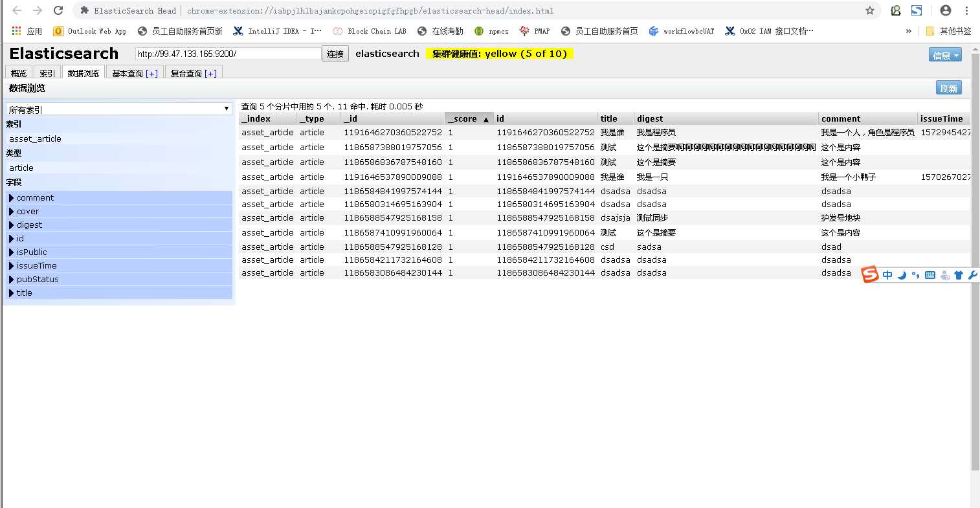The width and height of the screenshot is (980, 508).
Task: Sort by the _index column header
Action: pos(268,118)
